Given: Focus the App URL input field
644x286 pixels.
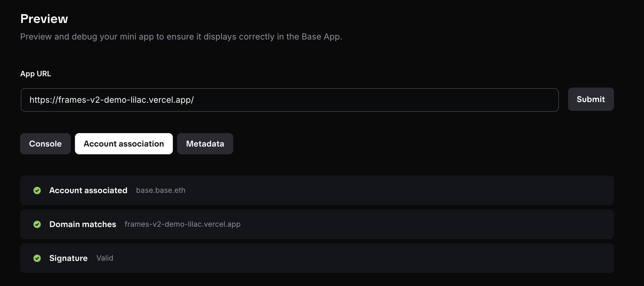Looking at the screenshot, I should pos(290,100).
